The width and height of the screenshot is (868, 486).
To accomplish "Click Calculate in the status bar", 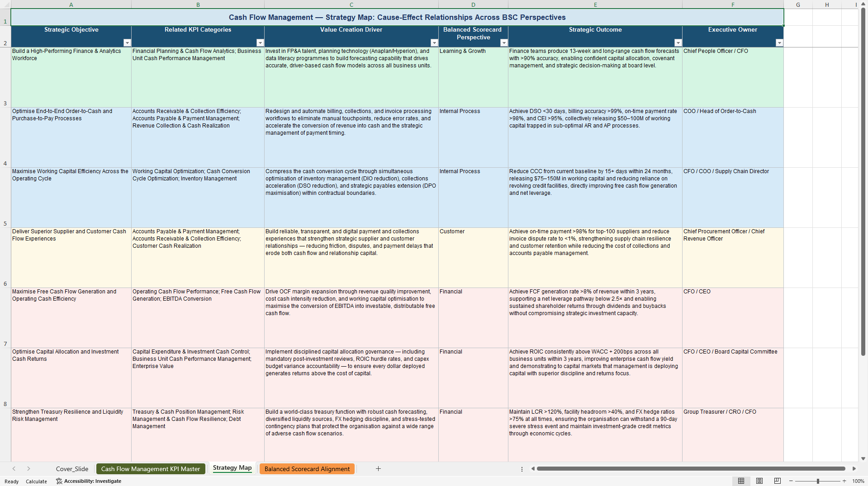I will click(x=36, y=481).
